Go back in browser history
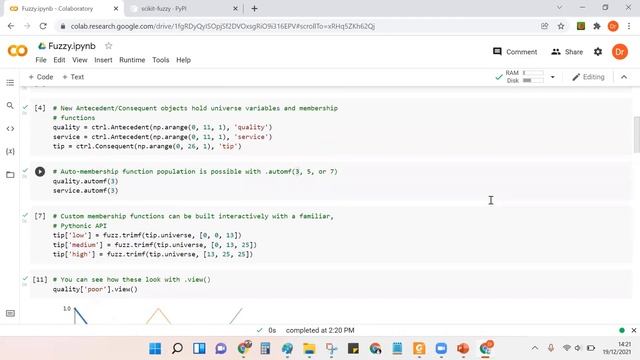 [11, 26]
